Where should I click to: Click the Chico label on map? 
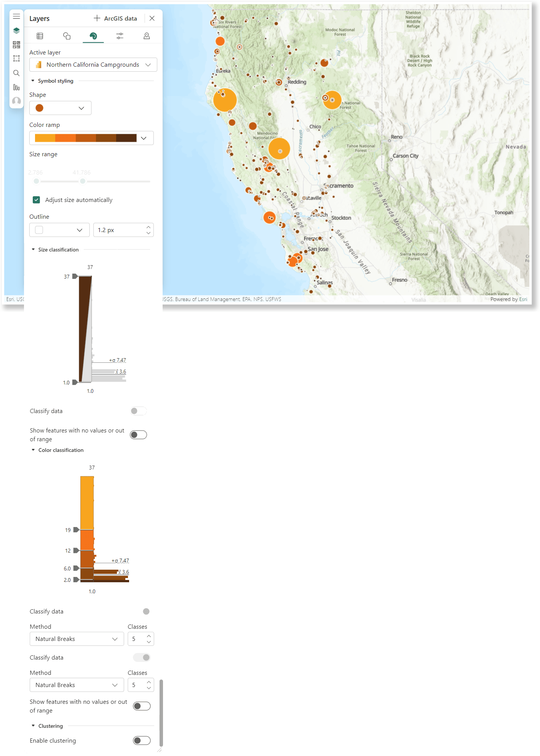[315, 127]
